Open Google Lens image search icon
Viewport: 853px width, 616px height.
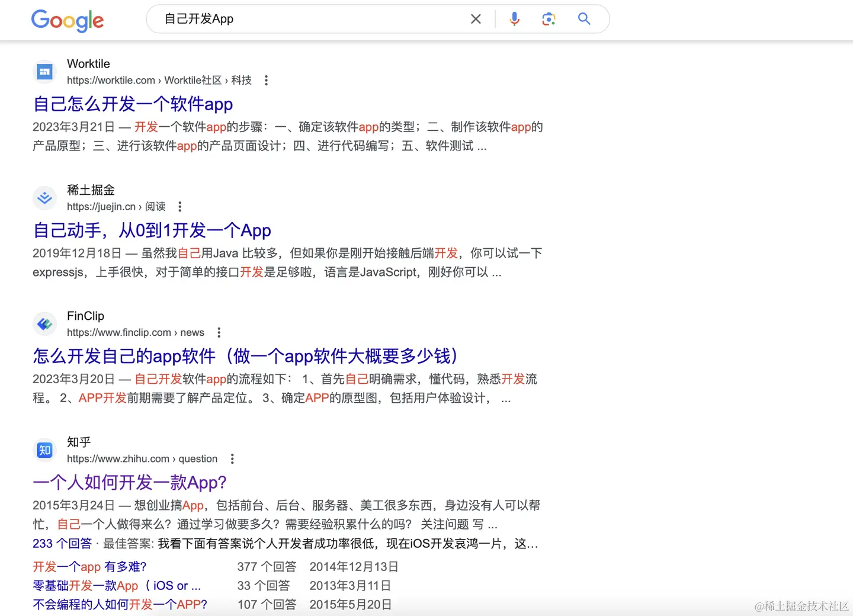(549, 19)
